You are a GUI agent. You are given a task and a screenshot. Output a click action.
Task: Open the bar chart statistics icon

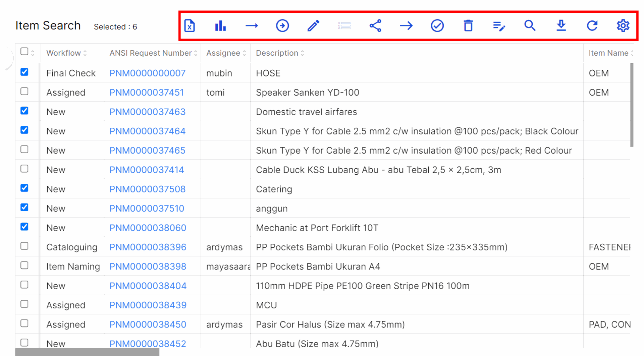tap(220, 26)
